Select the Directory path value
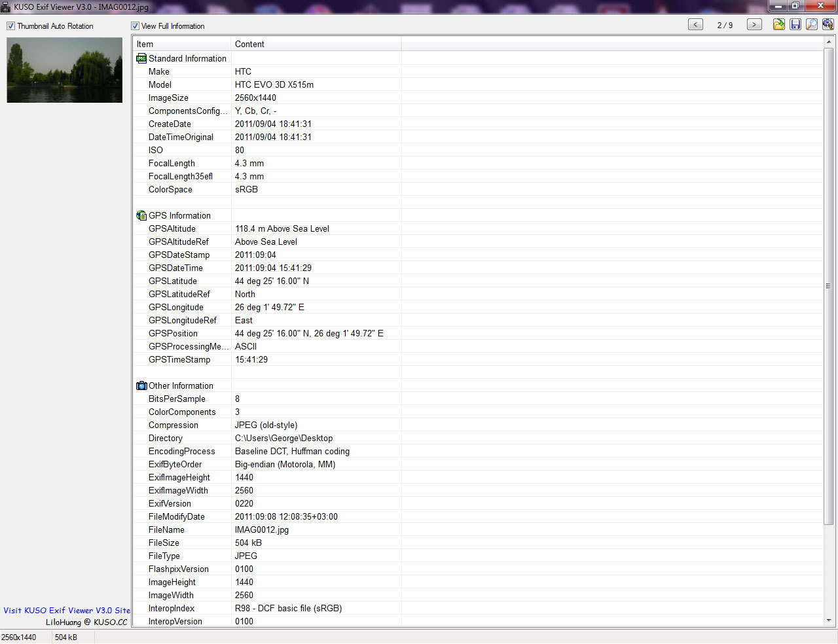This screenshot has width=838, height=644. 283,438
